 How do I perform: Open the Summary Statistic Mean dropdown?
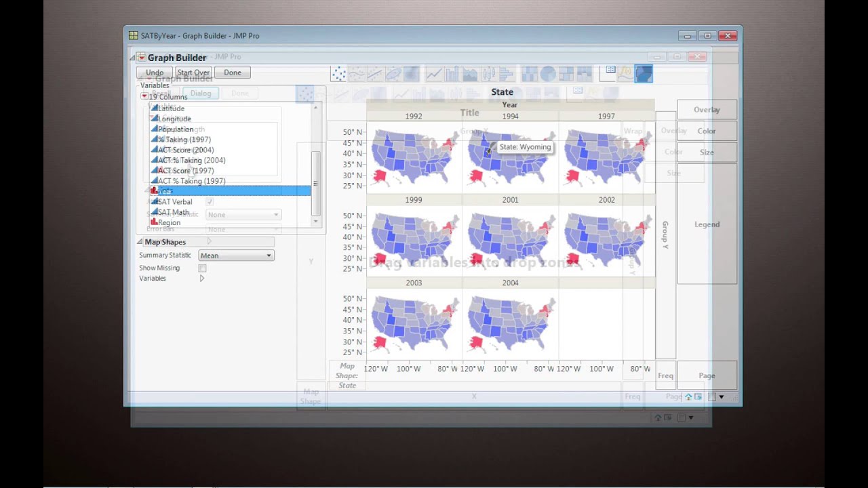[x=236, y=256]
